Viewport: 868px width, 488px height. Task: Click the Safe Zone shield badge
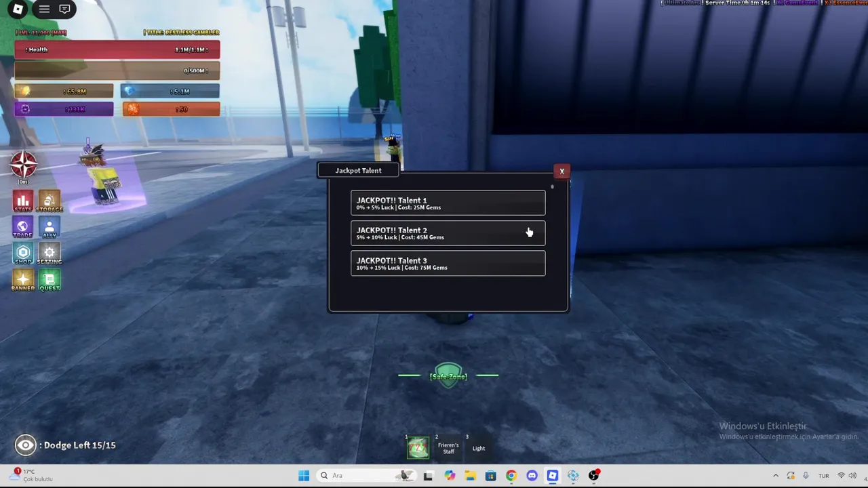pyautogui.click(x=448, y=376)
